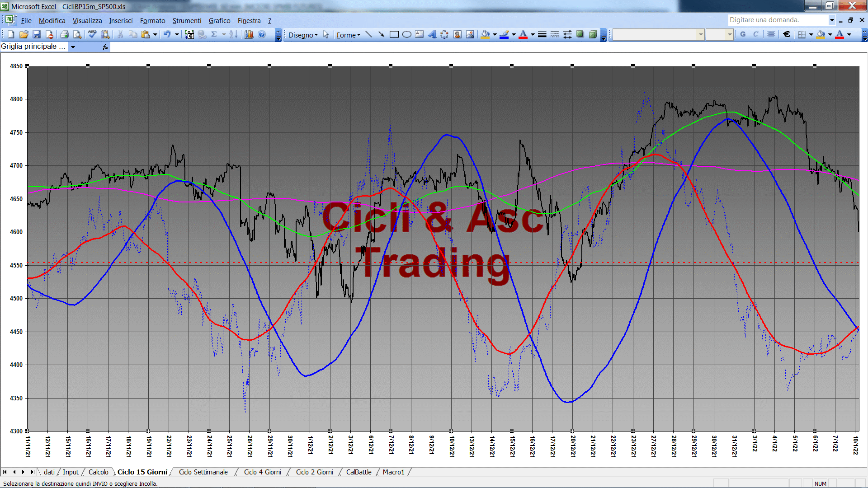Open line style options
Viewport: 868px width, 488px height.
(542, 34)
